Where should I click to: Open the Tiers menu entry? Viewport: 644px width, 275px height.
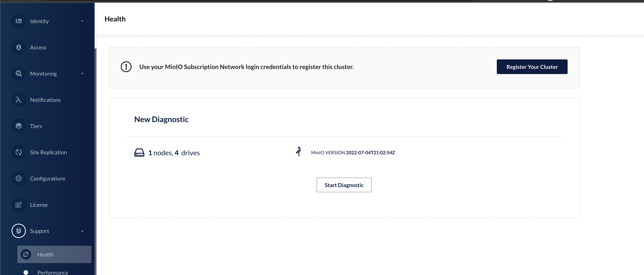point(36,126)
